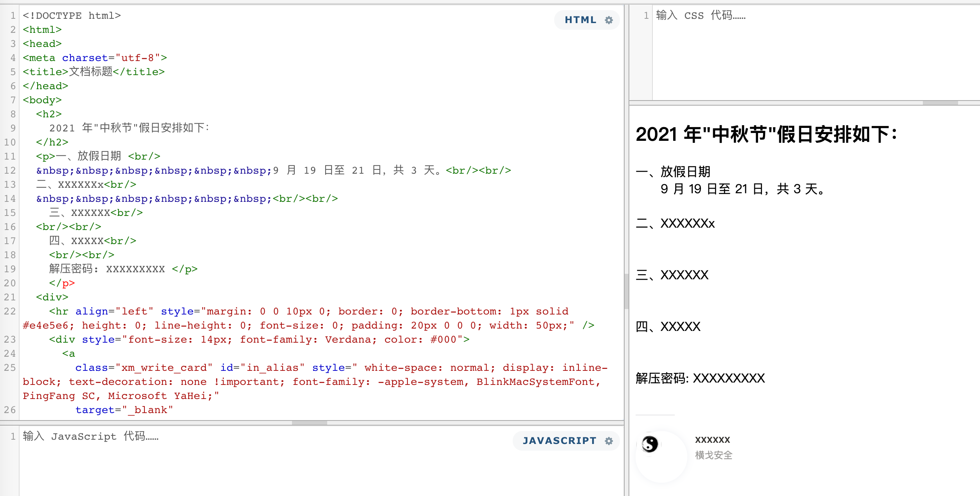The image size is (980, 496).
Task: Click the HTML language label
Action: point(580,20)
